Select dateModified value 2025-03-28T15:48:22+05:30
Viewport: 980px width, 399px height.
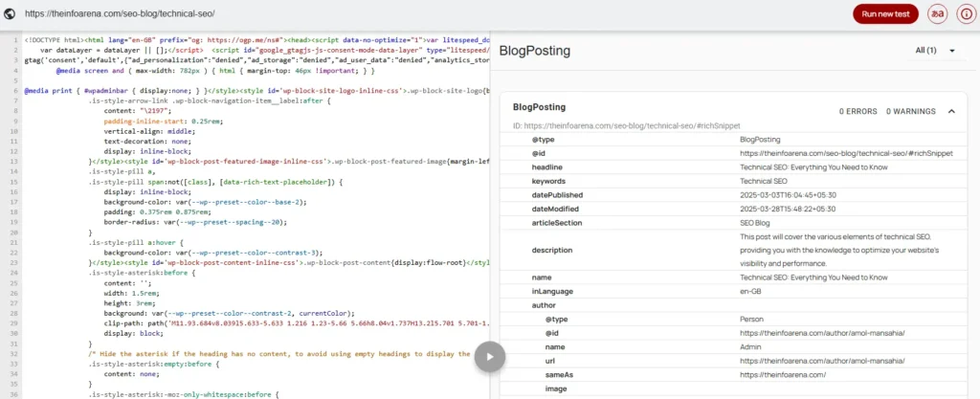pos(788,210)
